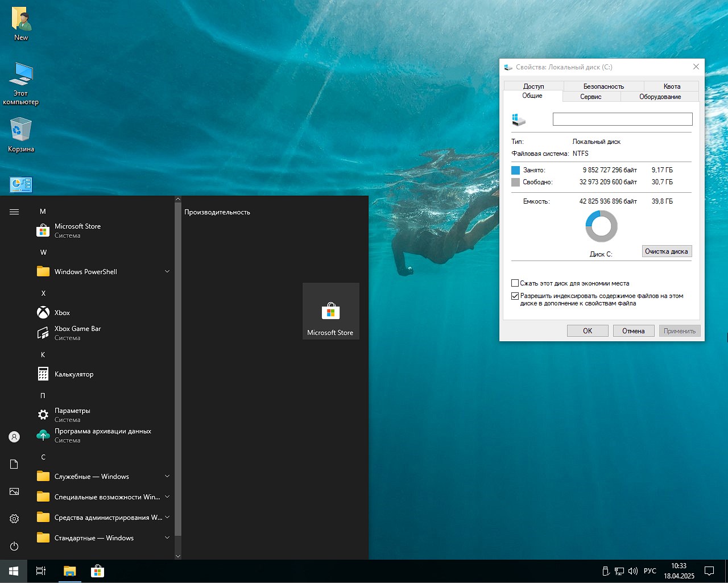Screen dimensions: 728x583
Task: Open the Сервис tab
Action: (590, 97)
